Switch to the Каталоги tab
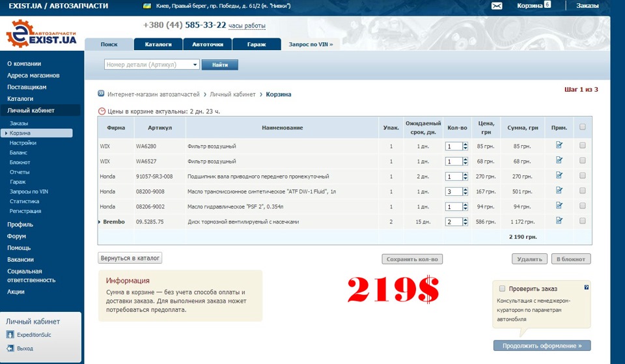Viewport: 625px width, 364px height. [158, 44]
